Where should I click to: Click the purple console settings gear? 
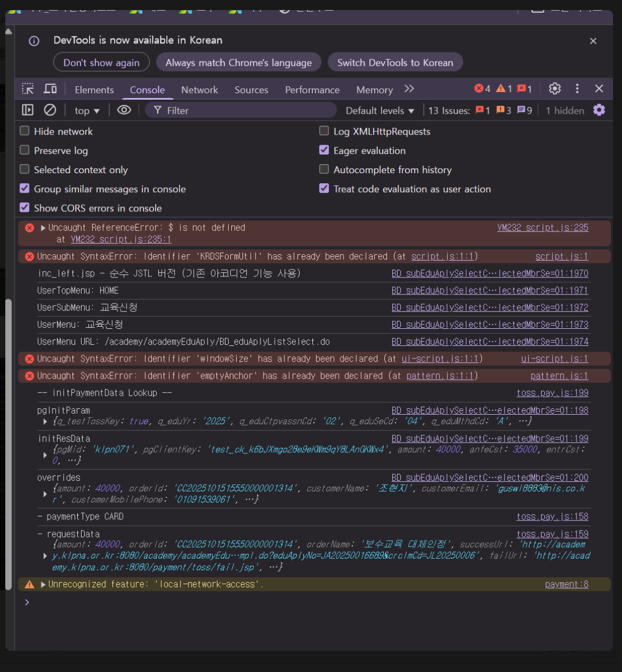point(599,110)
